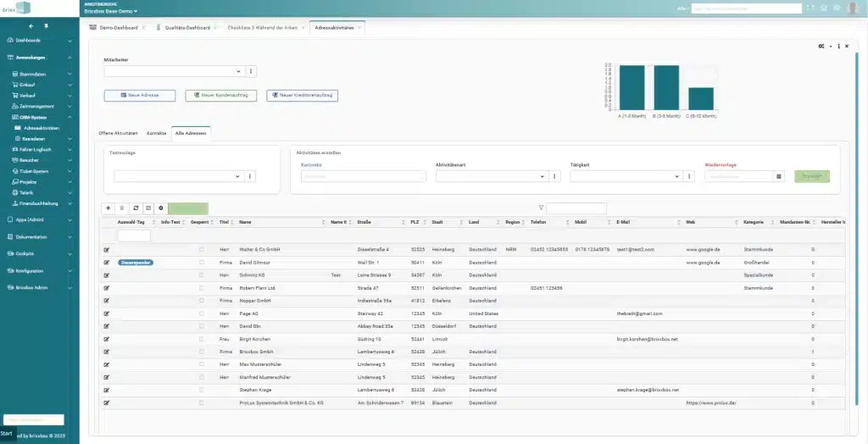
Task: Open the Mitarbeiter dropdown
Action: tap(175, 71)
